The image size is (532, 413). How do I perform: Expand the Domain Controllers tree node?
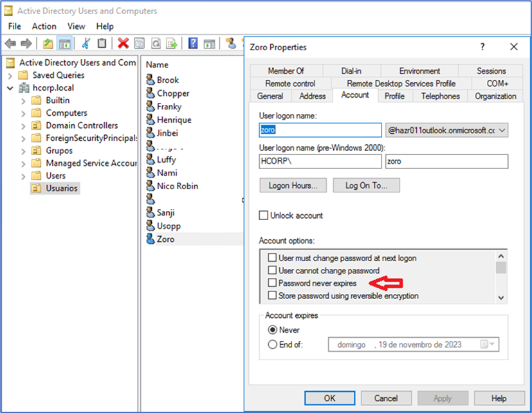pos(24,125)
